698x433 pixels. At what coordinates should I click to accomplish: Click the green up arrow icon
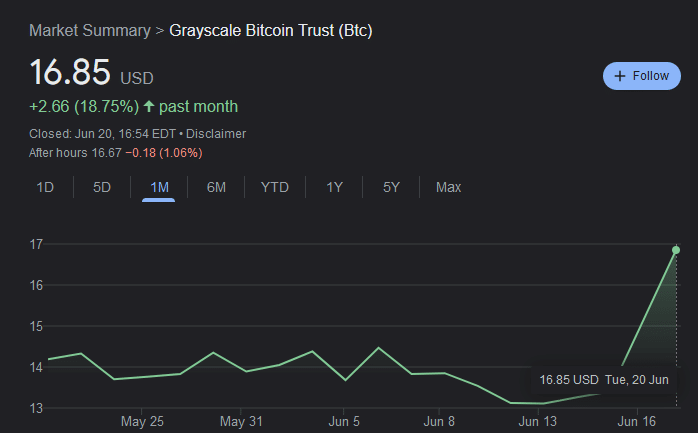149,106
